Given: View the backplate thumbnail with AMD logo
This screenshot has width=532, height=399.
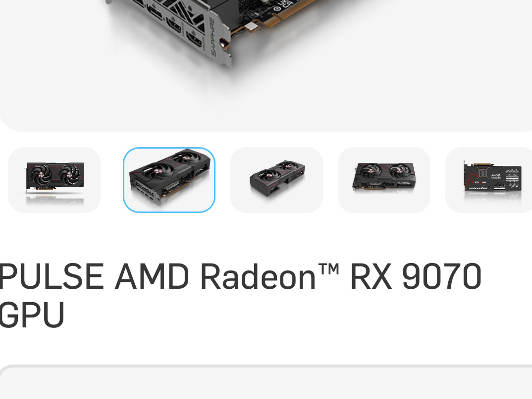Looking at the screenshot, I should click(x=489, y=180).
